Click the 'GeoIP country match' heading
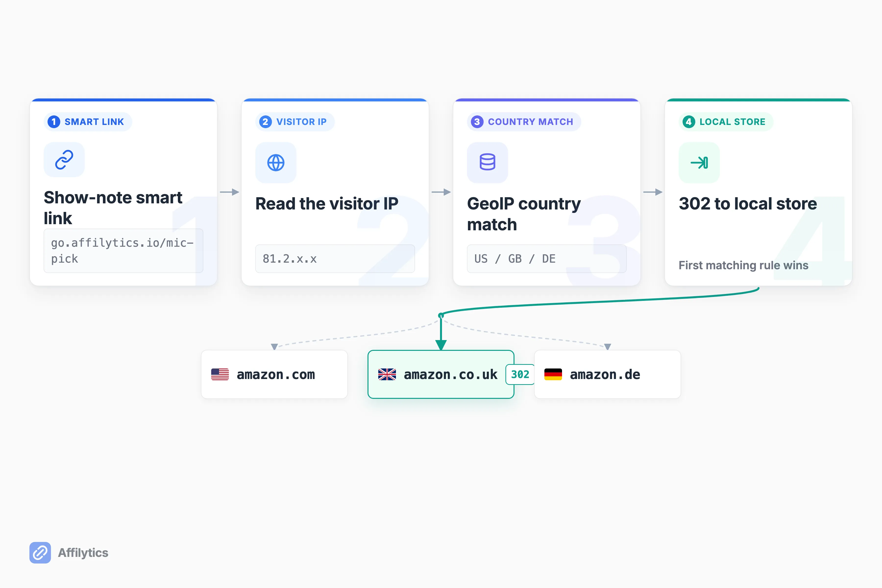The image size is (882, 588). point(524,214)
